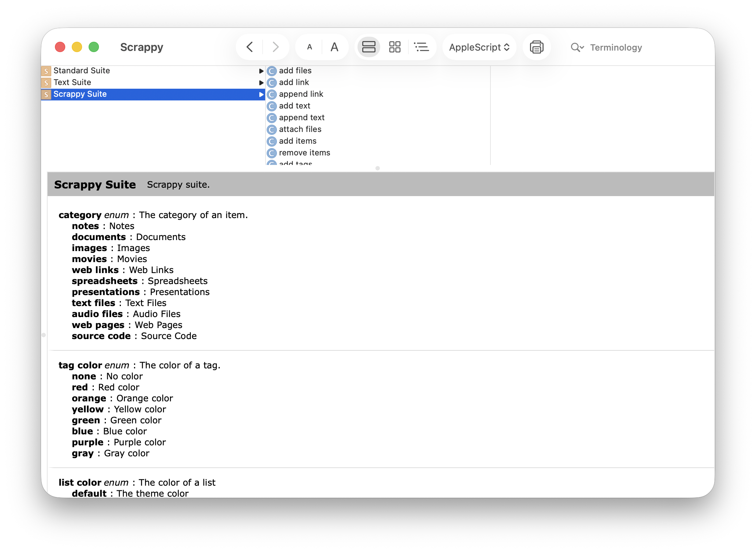Select the add files command
The width and height of the screenshot is (756, 552).
295,71
